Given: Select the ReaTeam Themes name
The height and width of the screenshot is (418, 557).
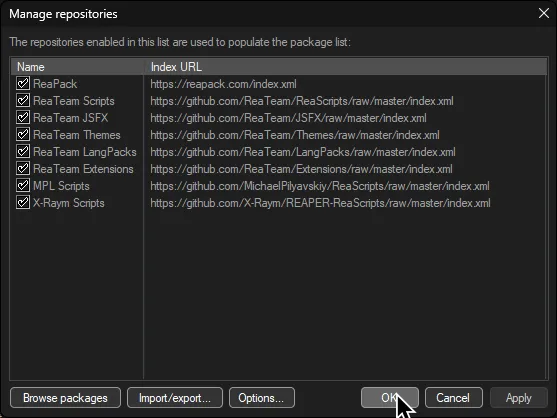Looking at the screenshot, I should click(x=77, y=135).
